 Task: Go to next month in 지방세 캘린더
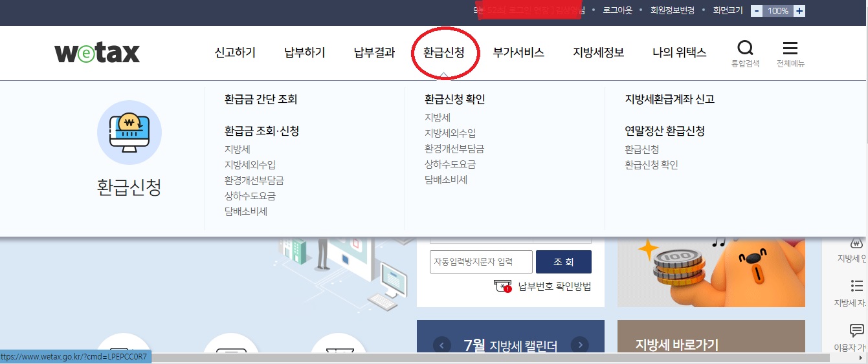coord(580,345)
